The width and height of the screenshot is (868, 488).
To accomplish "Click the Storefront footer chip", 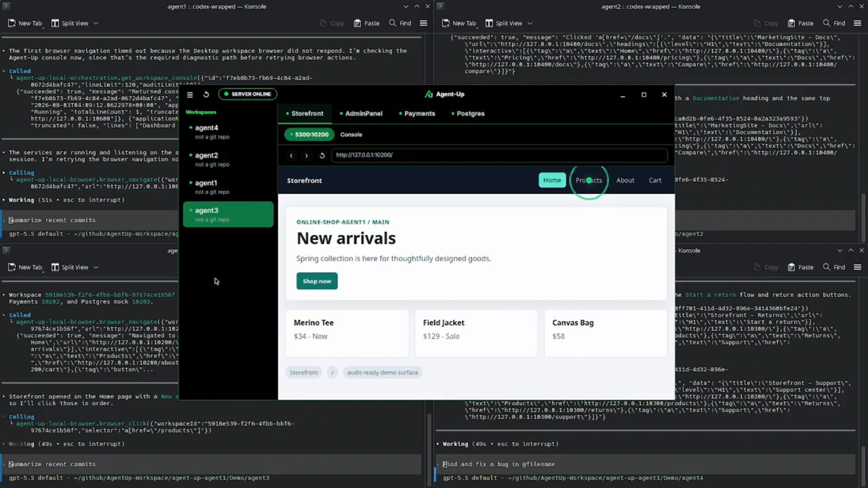I will pos(303,373).
